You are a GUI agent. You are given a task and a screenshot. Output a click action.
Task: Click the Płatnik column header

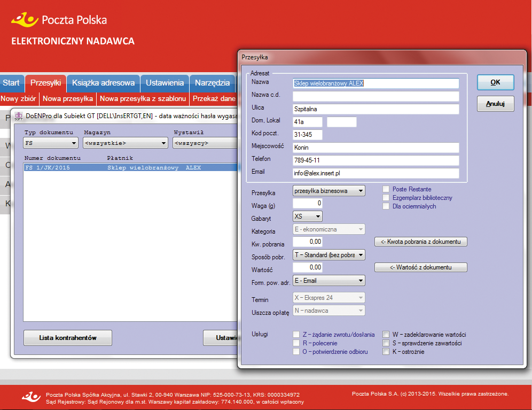pos(120,158)
